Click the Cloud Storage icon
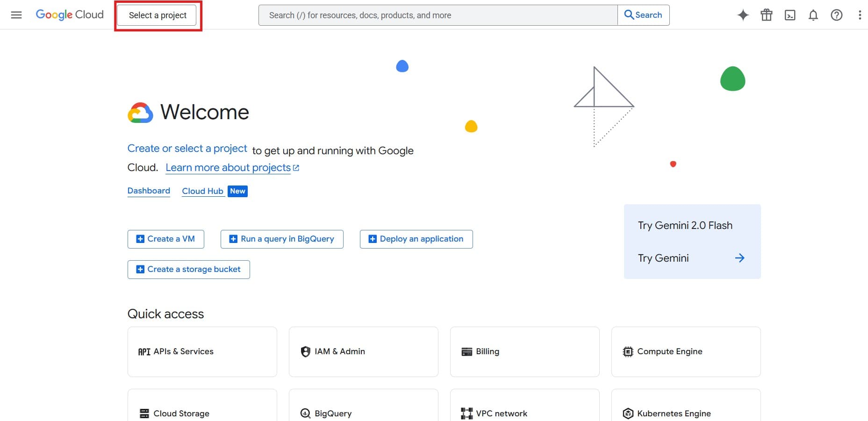This screenshot has height=421, width=868. click(x=144, y=414)
